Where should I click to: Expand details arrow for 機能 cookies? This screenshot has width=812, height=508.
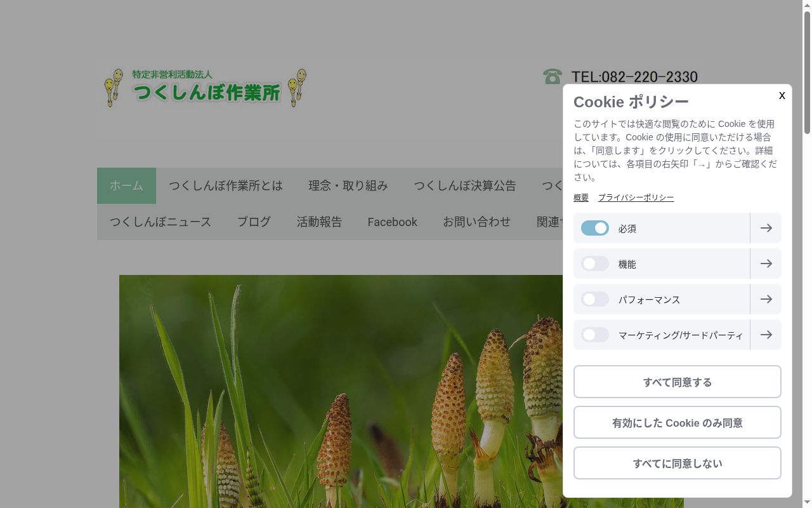coord(766,264)
